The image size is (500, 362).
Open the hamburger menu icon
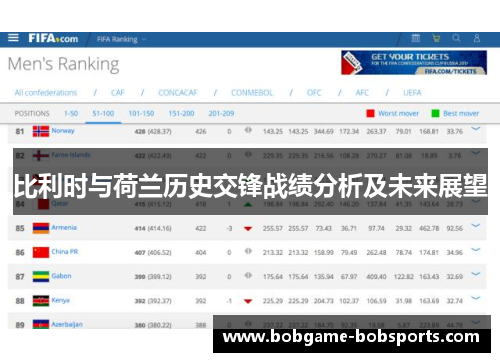click(13, 38)
